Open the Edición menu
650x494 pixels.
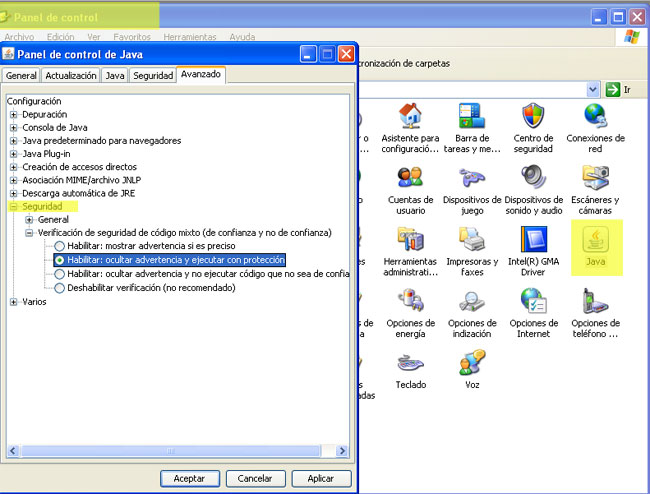click(61, 37)
